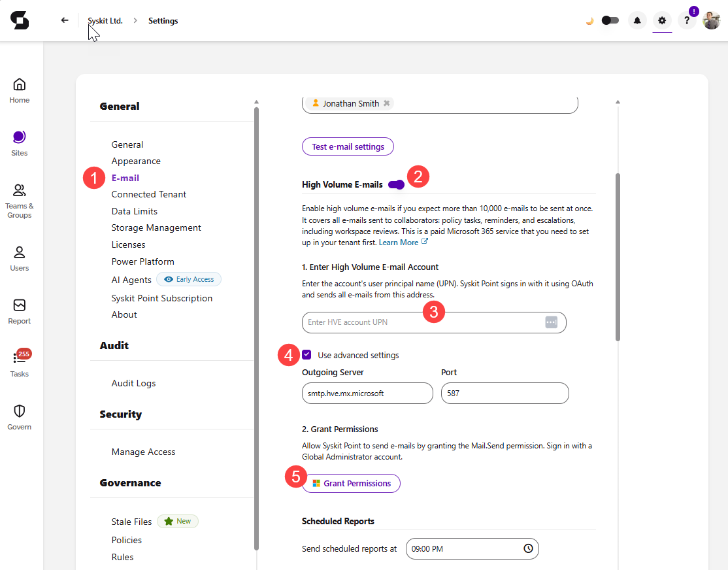Click the Syskit logo icon

(20, 20)
